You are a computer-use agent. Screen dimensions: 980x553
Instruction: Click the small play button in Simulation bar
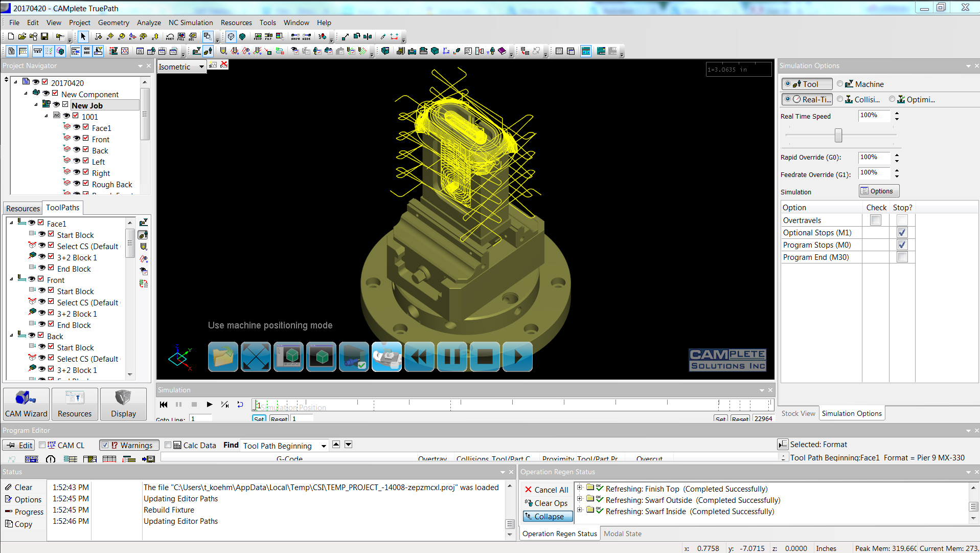pyautogui.click(x=210, y=404)
